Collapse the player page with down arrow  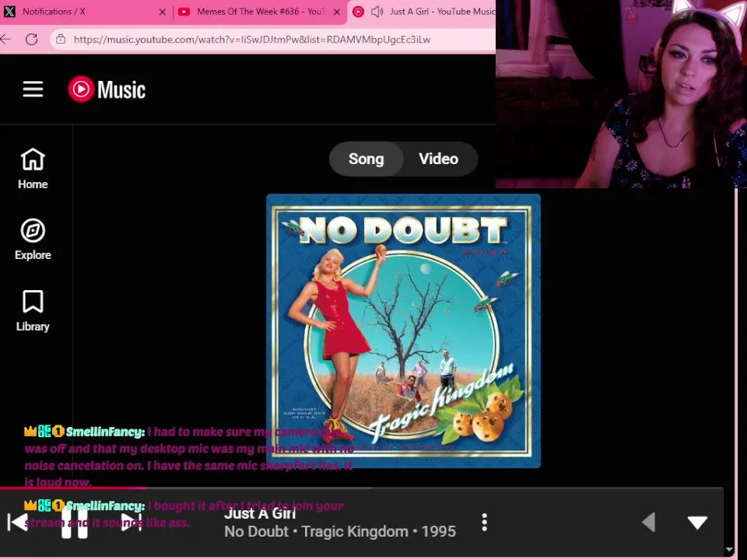(697, 523)
